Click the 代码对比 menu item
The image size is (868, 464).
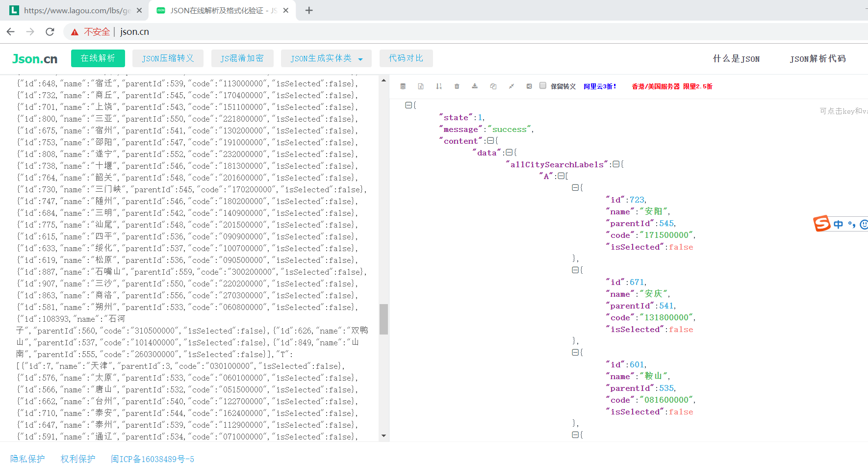(x=406, y=58)
